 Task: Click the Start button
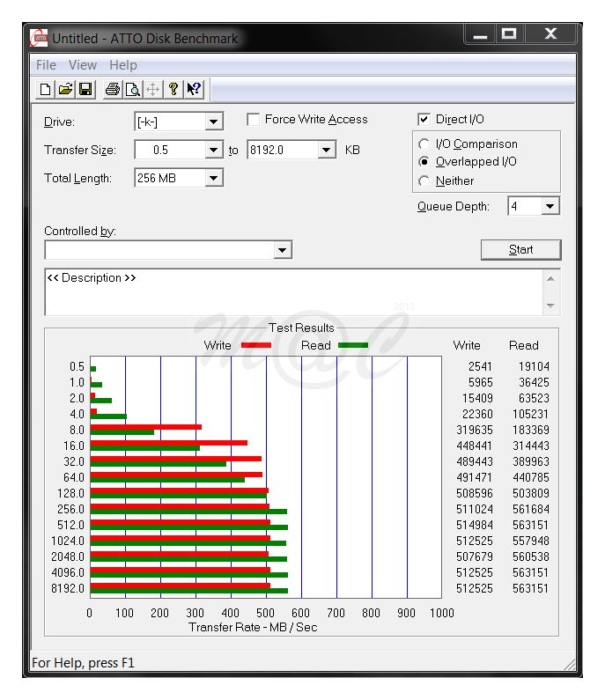tap(520, 250)
